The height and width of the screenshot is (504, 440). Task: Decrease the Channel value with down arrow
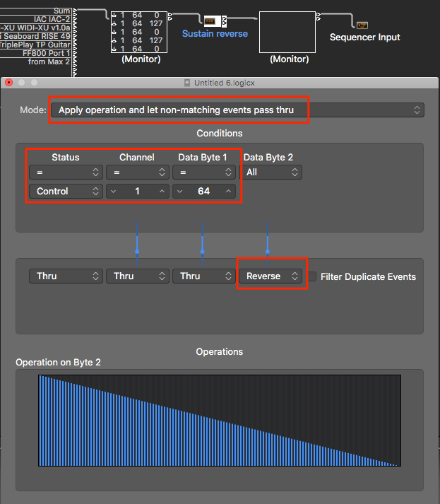113,191
